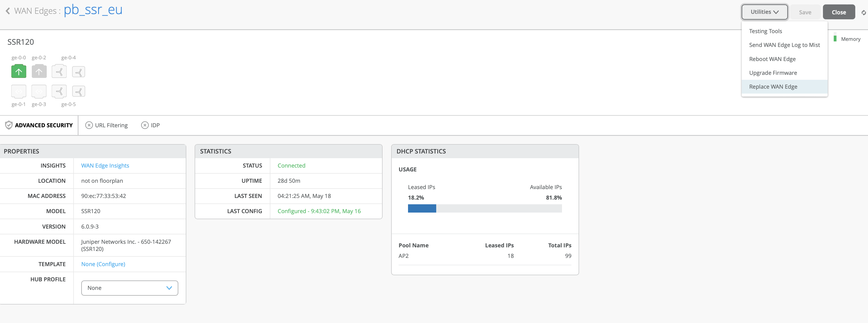Click the ge-0-3 port icon

(x=39, y=91)
